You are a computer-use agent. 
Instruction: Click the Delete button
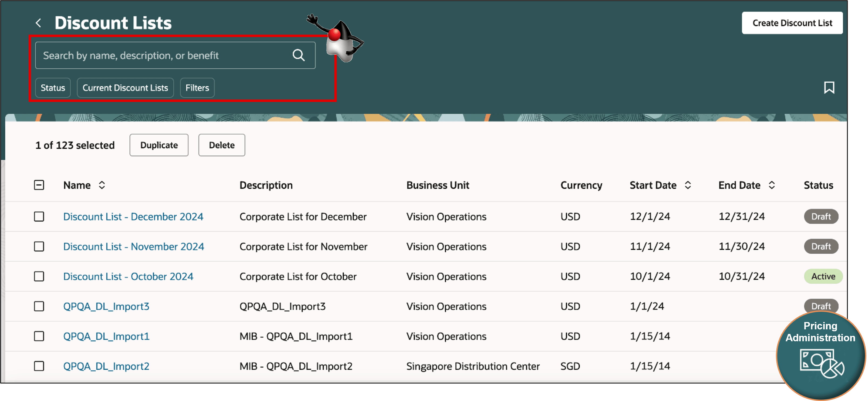[x=221, y=145]
